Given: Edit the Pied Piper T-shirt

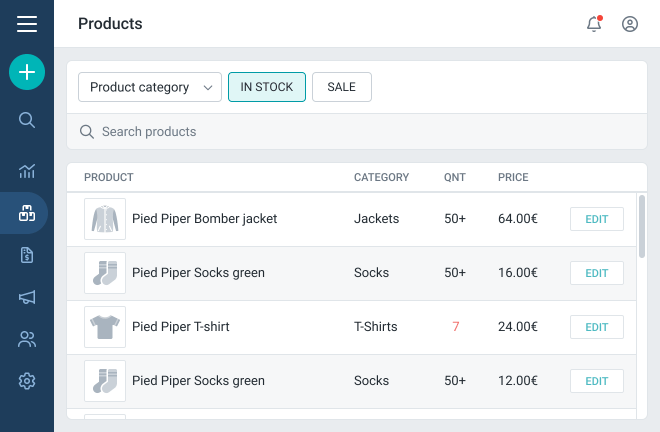Looking at the screenshot, I should tap(597, 327).
